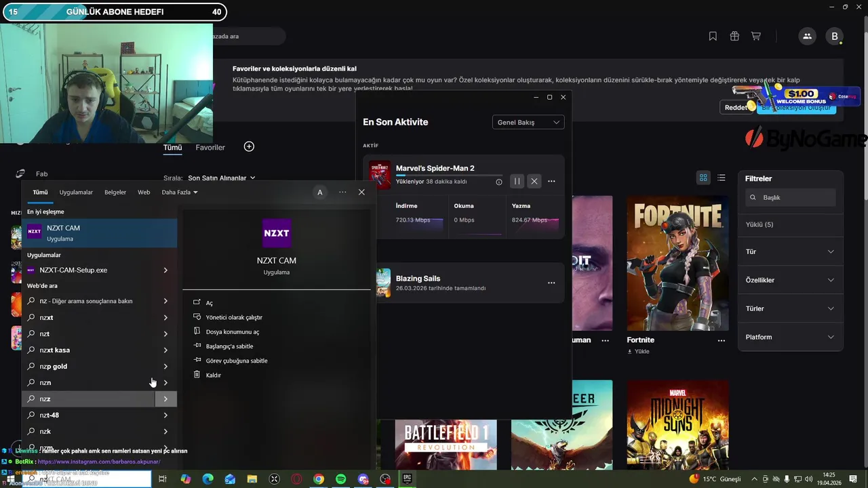Viewport: 868px width, 488px height.
Task: Choose Görev çubuğuna sabitle action
Action: [x=237, y=361]
